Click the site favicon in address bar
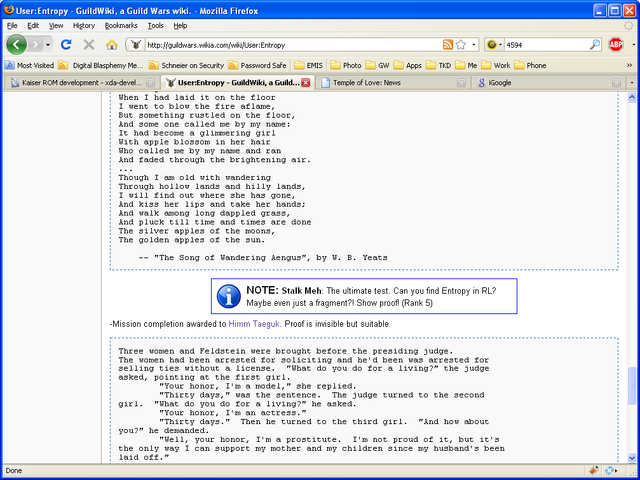 (136, 45)
